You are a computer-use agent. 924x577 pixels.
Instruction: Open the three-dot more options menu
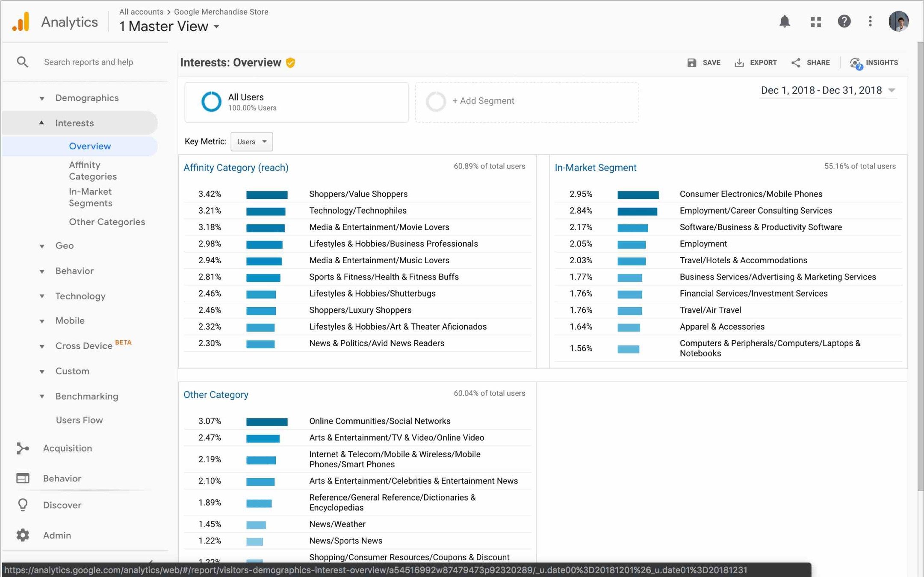coord(870,21)
